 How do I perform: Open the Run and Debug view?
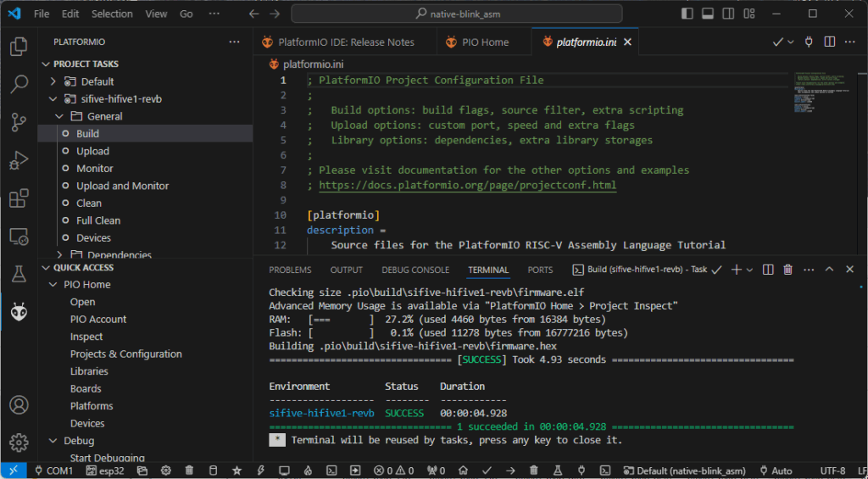click(19, 160)
